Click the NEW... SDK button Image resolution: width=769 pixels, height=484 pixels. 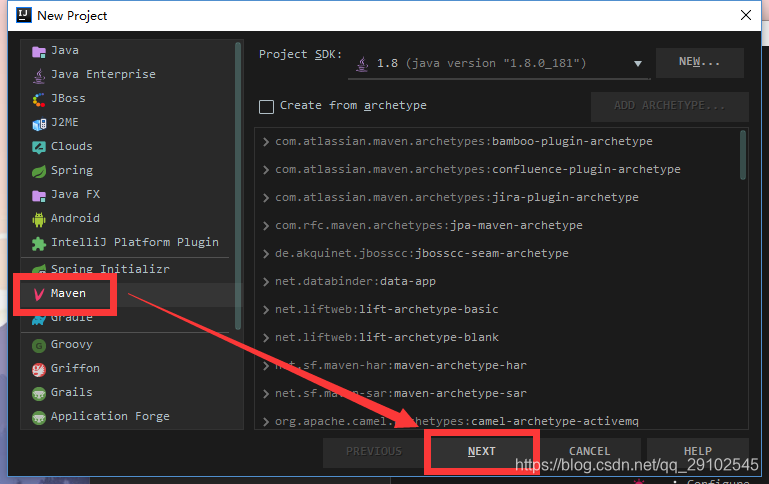click(700, 62)
